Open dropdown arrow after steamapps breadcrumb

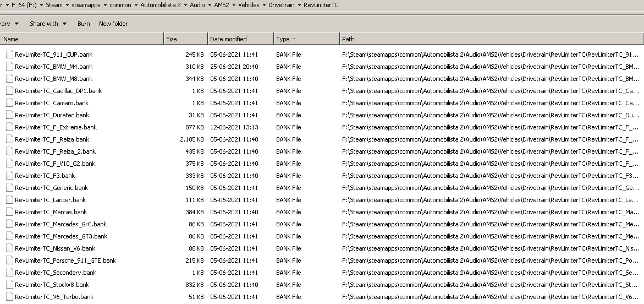(105, 6)
